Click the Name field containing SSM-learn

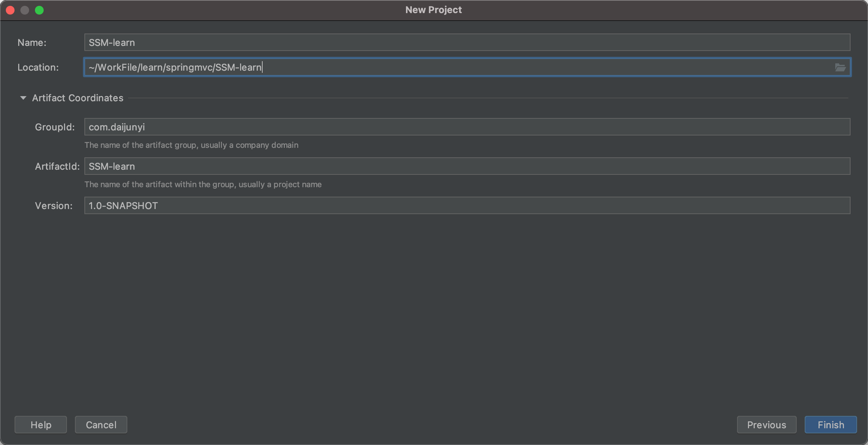(x=467, y=43)
